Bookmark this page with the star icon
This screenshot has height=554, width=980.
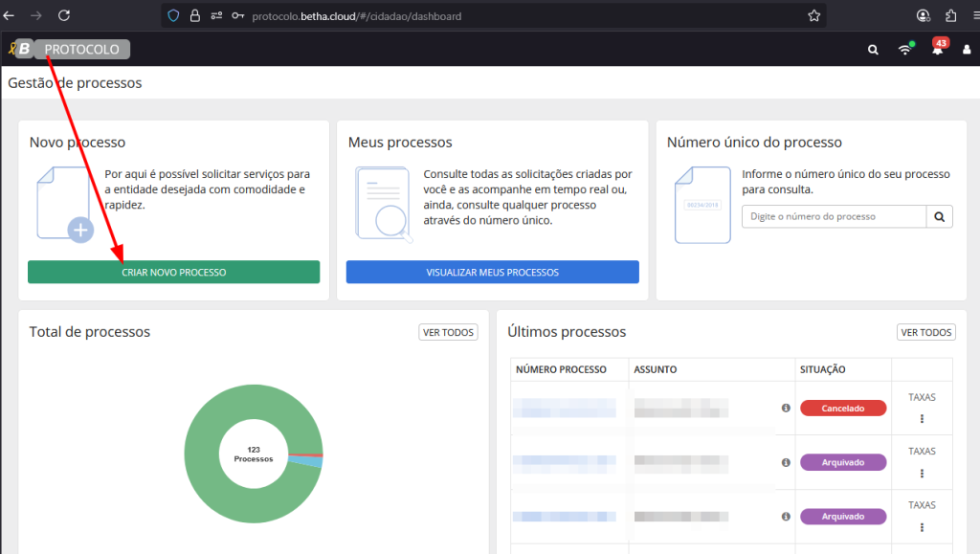click(x=813, y=15)
